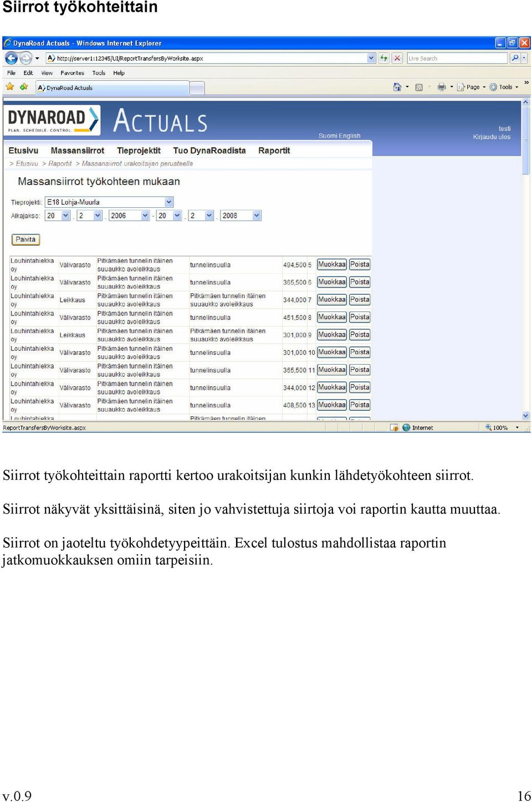Open the recent pages dropdown beside Forward
Viewport: 532px width, 802px height.
tap(37, 58)
